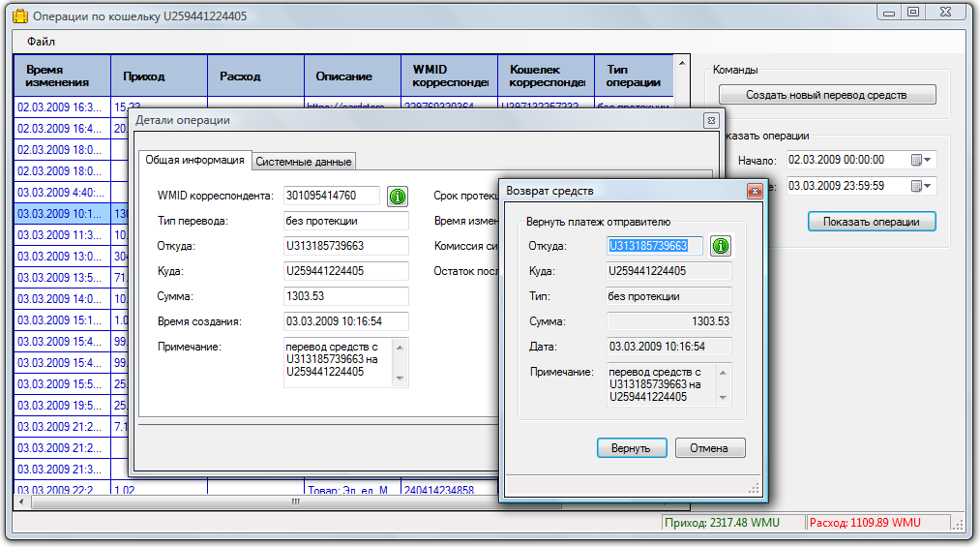Image resolution: width=980 pixels, height=547 pixels.
Task: Close the Возврат средств dialog
Action: (755, 192)
